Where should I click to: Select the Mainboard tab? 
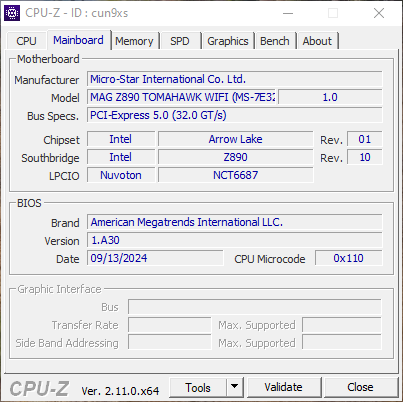pos(78,40)
